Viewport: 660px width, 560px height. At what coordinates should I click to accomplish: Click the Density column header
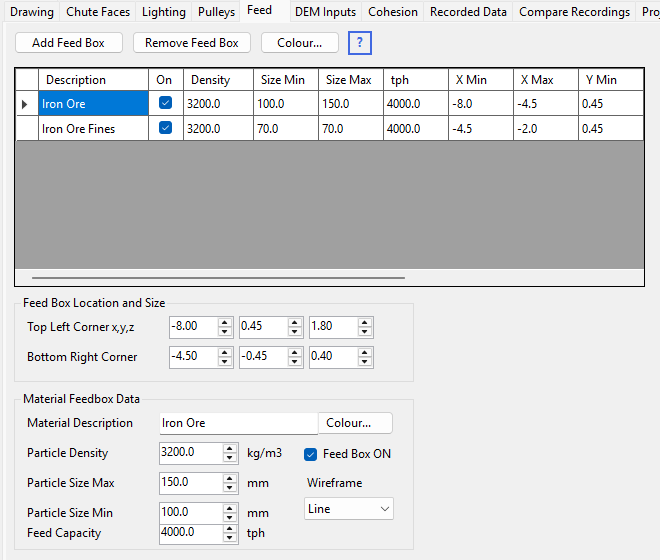[218, 80]
